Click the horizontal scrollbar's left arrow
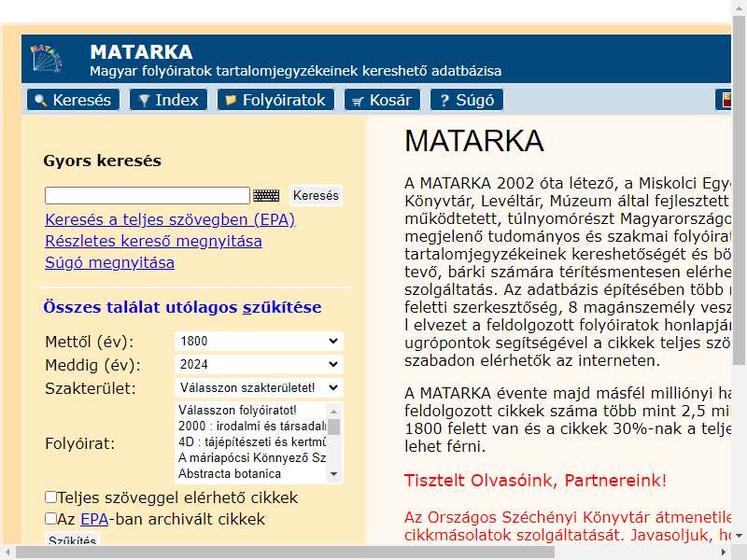Image resolution: width=747 pixels, height=560 pixels. pos(7,553)
